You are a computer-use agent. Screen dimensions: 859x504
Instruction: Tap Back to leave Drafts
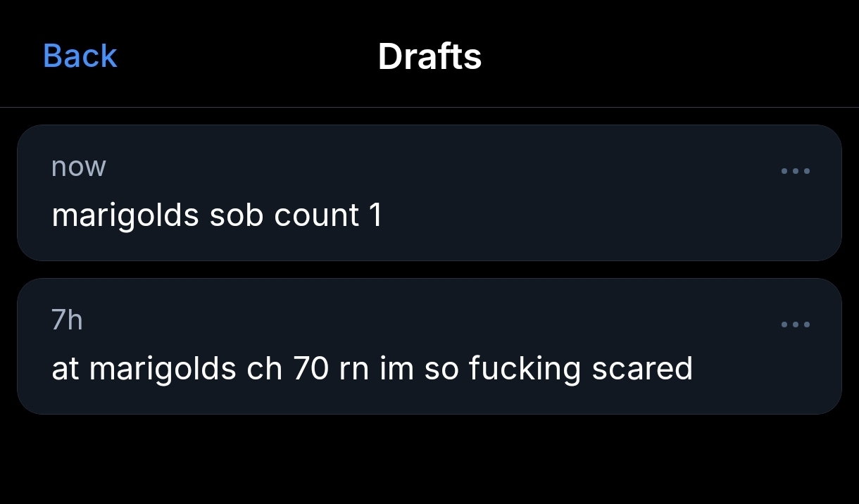coord(80,56)
